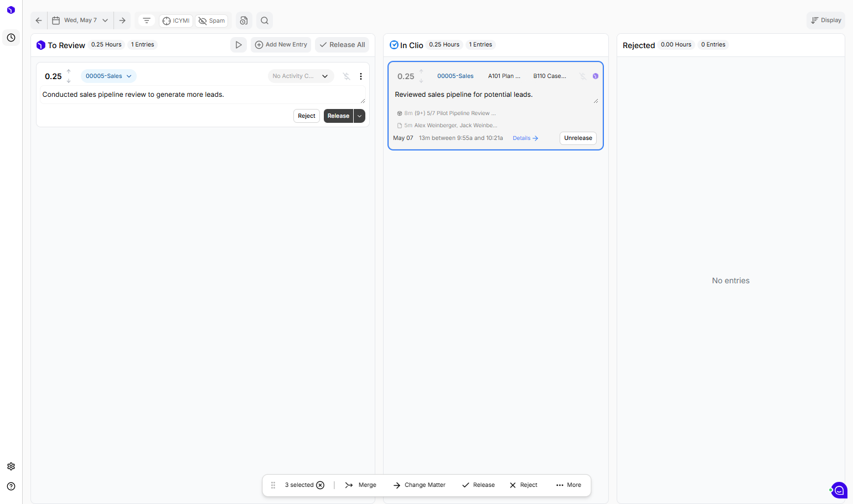Release the To Review entry card
This screenshot has width=853, height=504.
point(338,116)
